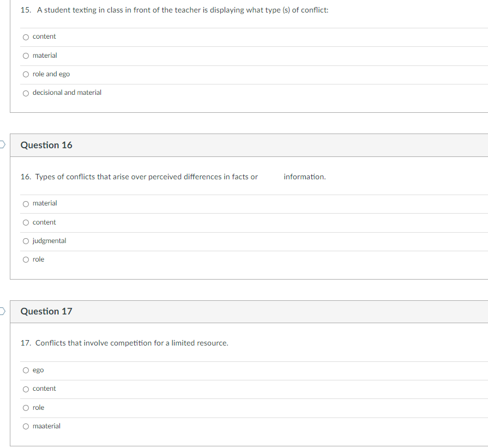Image resolution: width=488 pixels, height=448 pixels.
Task: Click question 16 prompt about perceived differences
Action: [x=173, y=177]
